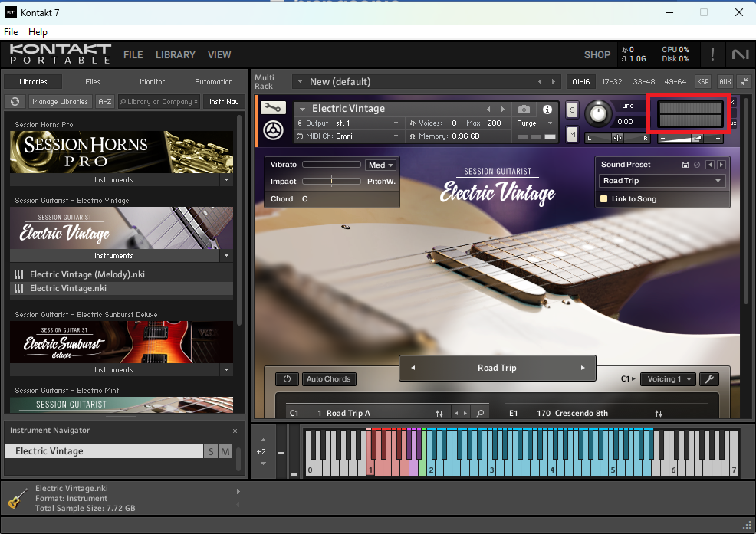
Task: Shift keyboard octave up
Action: click(x=263, y=440)
